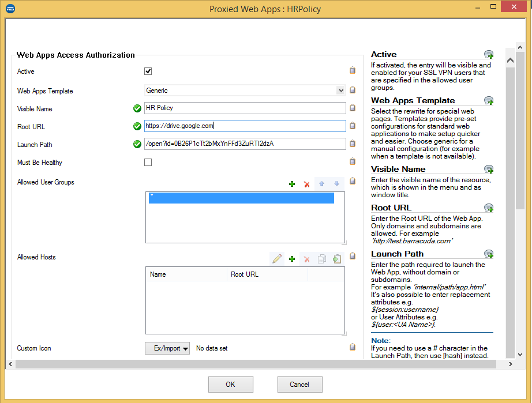The height and width of the screenshot is (403, 532).
Task: Confirm the dialog with OK
Action: tap(231, 385)
